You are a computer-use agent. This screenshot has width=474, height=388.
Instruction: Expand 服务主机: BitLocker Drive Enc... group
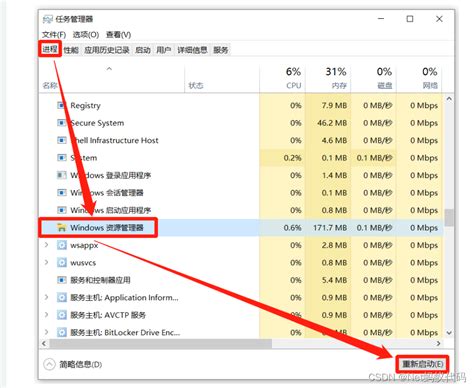(x=46, y=332)
